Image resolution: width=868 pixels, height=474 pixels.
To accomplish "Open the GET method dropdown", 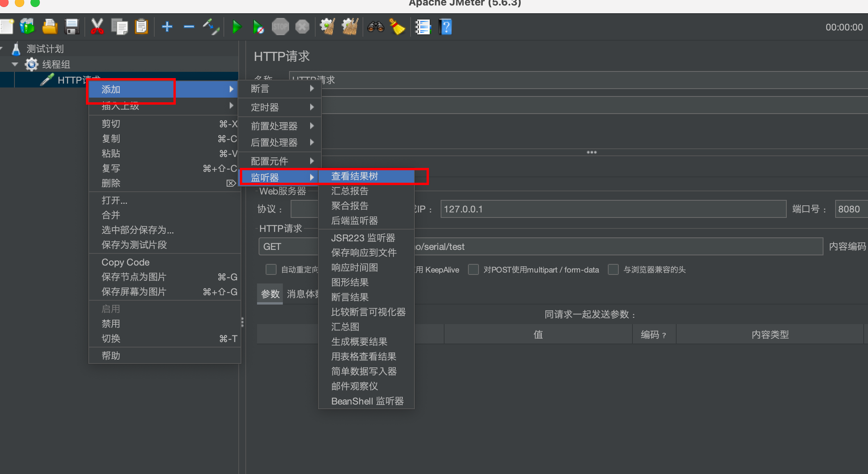I will (288, 247).
